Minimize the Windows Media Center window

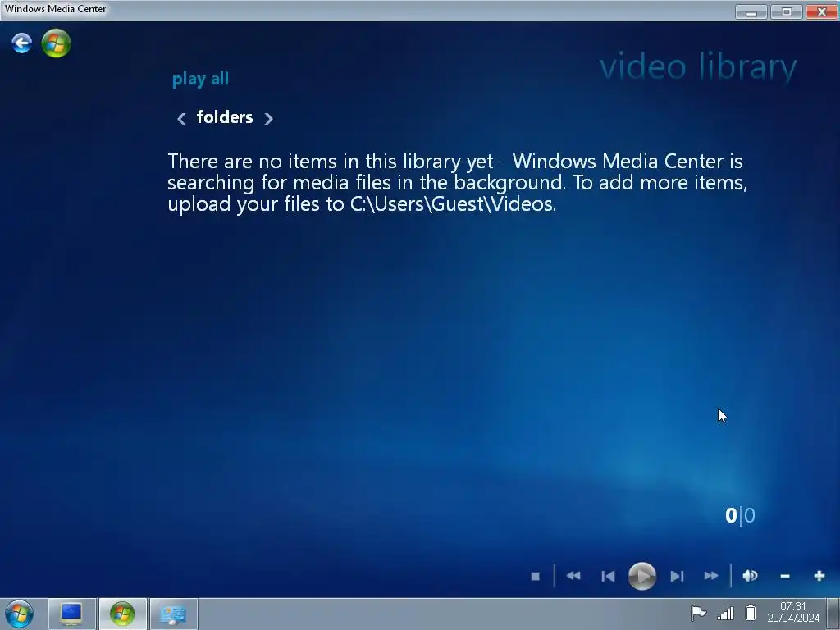tap(751, 11)
